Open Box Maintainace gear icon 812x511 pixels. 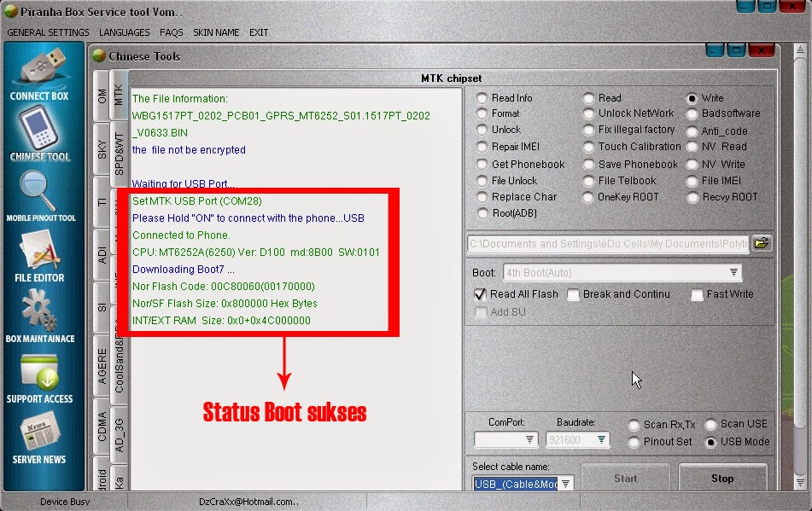[x=40, y=316]
